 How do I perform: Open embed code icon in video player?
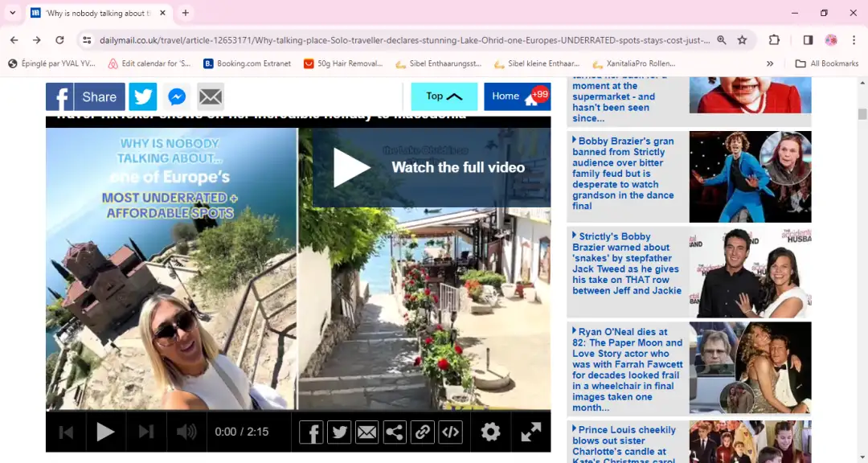[x=451, y=432]
